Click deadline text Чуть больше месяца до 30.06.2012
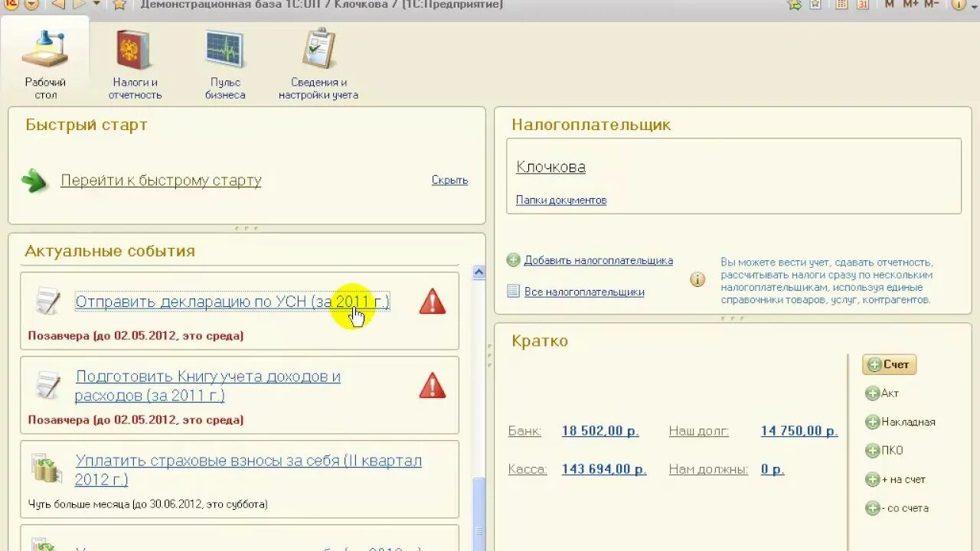The height and width of the screenshot is (551, 980). [x=148, y=504]
